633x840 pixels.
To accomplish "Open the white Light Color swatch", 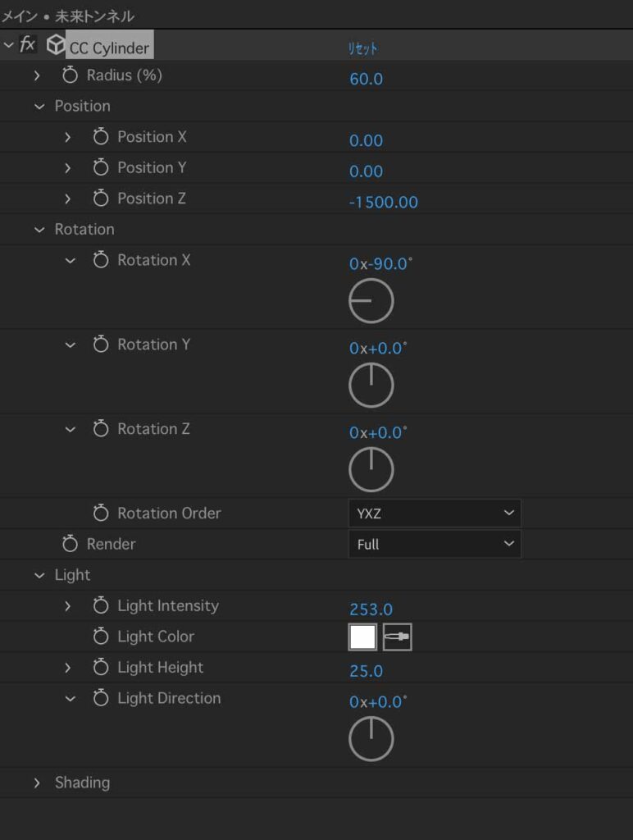I will [362, 637].
